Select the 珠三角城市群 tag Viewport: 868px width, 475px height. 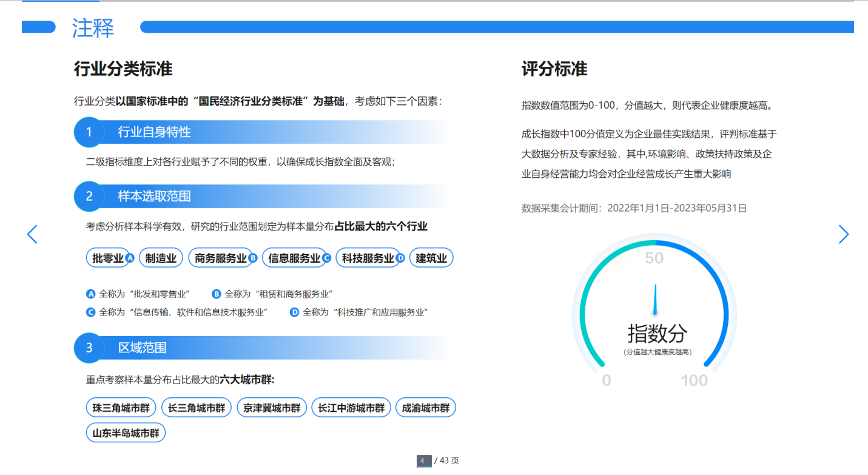coord(121,408)
